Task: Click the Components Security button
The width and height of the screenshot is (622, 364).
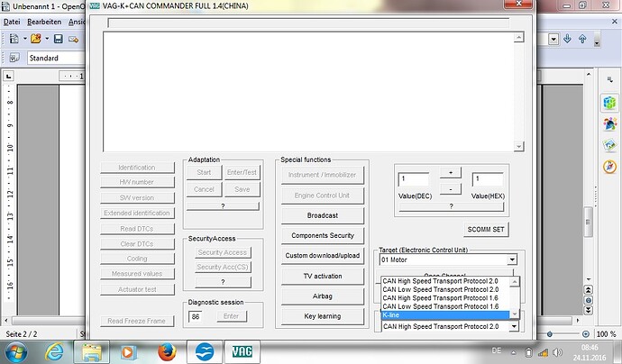Action: (323, 235)
